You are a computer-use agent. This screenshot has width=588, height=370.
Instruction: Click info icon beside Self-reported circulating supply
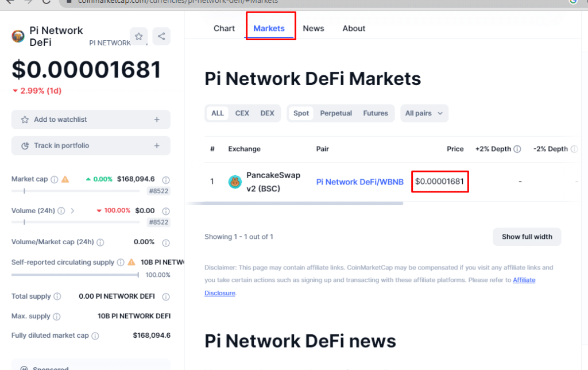tap(121, 263)
